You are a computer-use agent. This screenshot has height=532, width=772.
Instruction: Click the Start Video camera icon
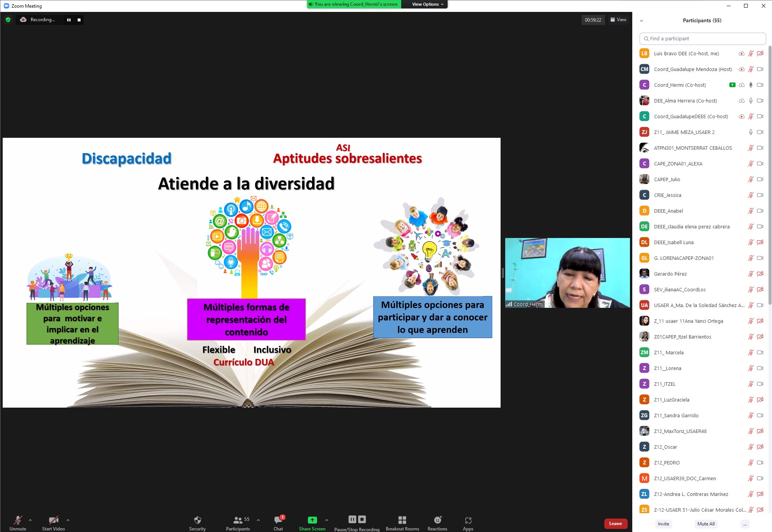point(53,520)
